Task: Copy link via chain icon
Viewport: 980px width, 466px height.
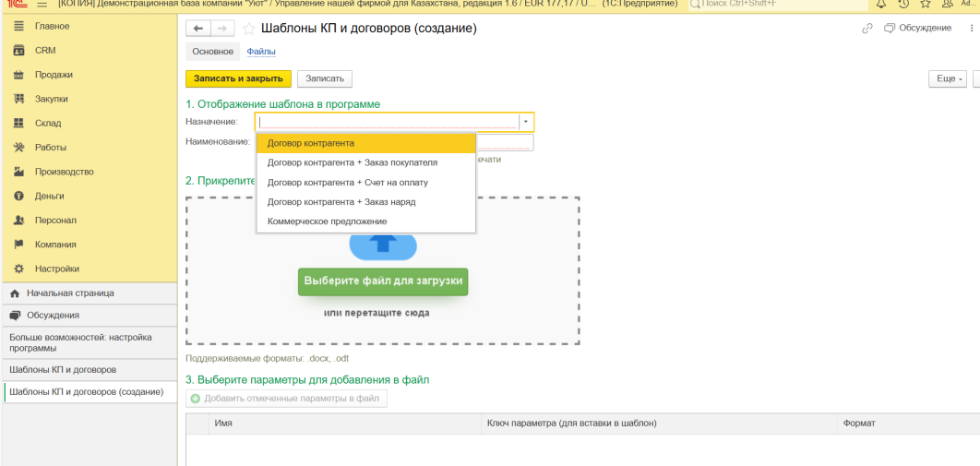Action: coord(866,29)
